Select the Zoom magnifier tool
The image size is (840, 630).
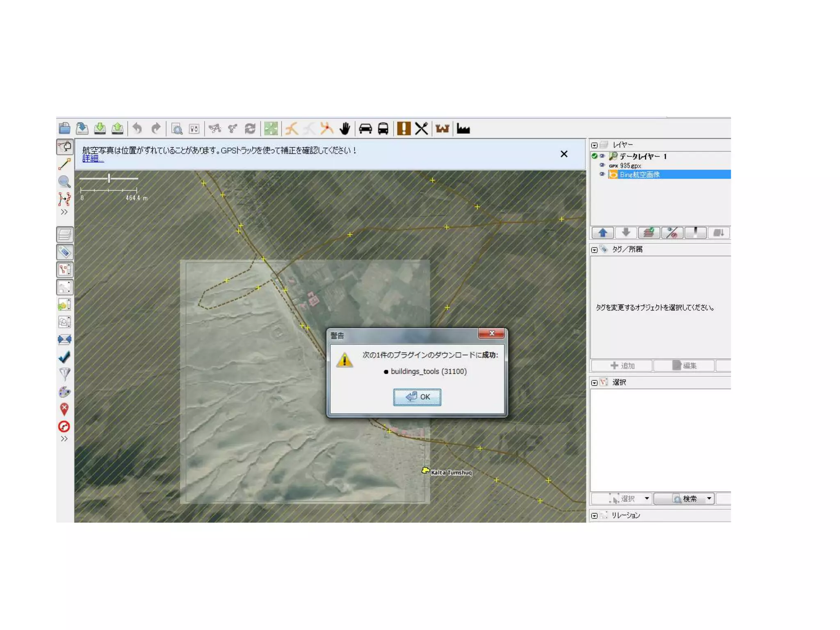[x=64, y=182]
